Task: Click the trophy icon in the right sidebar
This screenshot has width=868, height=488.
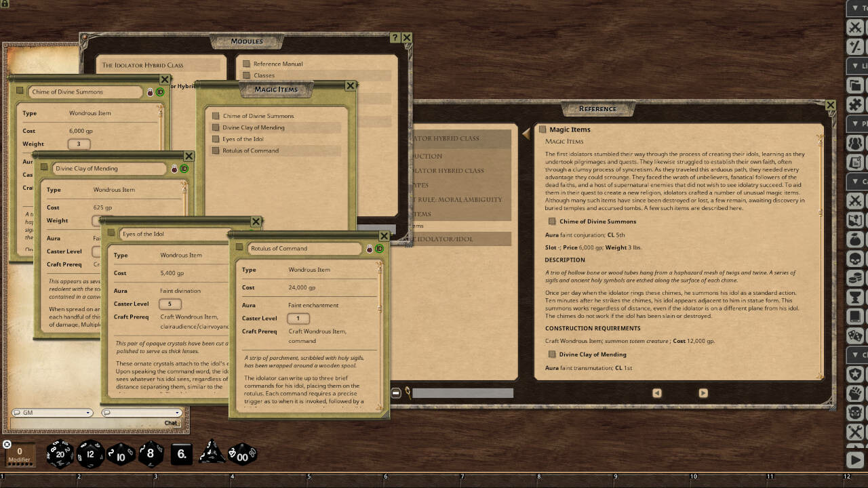Action: [855, 296]
